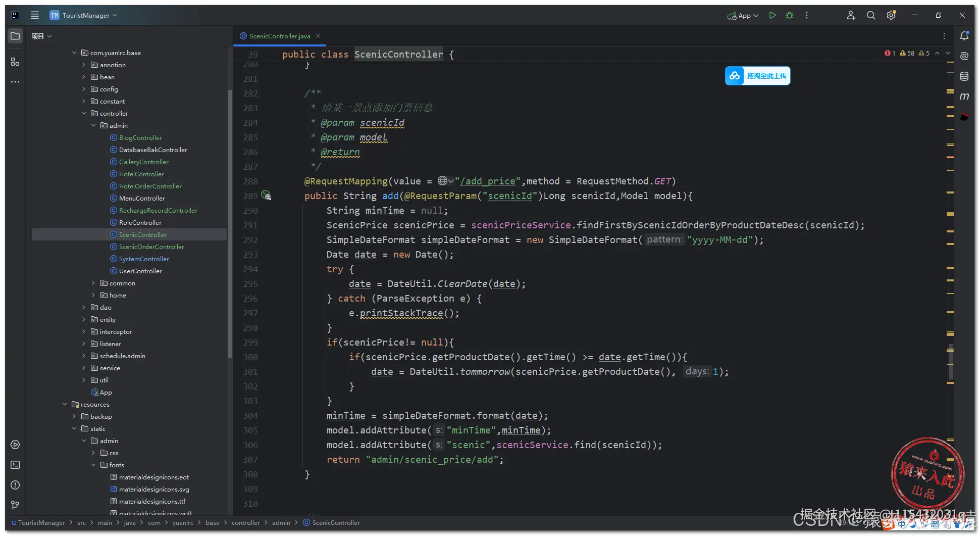
Task: Open the App run configuration dropdown
Action: 743,16
